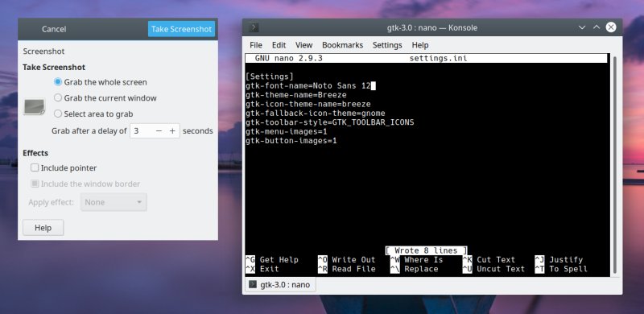644x314 pixels.
Task: Click the gtk-menu-images=1 line
Action: (287, 132)
